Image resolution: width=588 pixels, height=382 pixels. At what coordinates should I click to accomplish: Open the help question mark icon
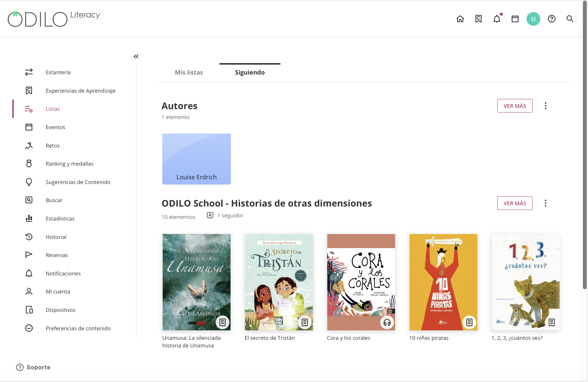(x=552, y=19)
